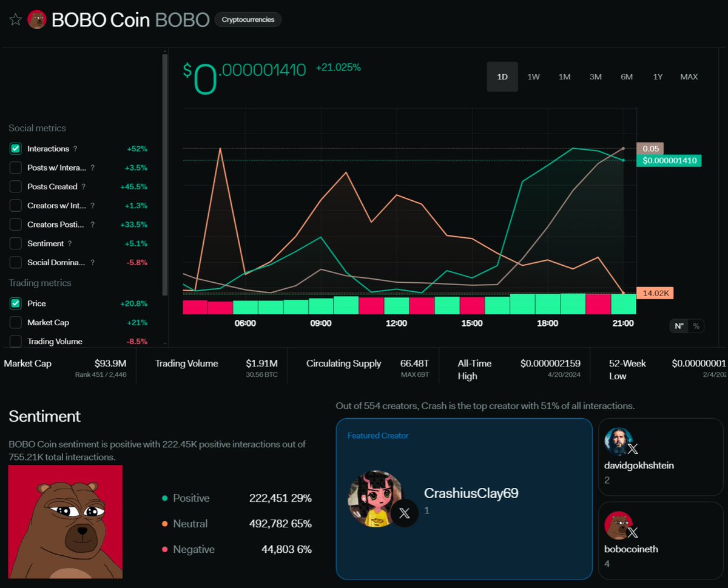
Task: Click CrashiusClay69's avatar image
Action: tap(375, 499)
